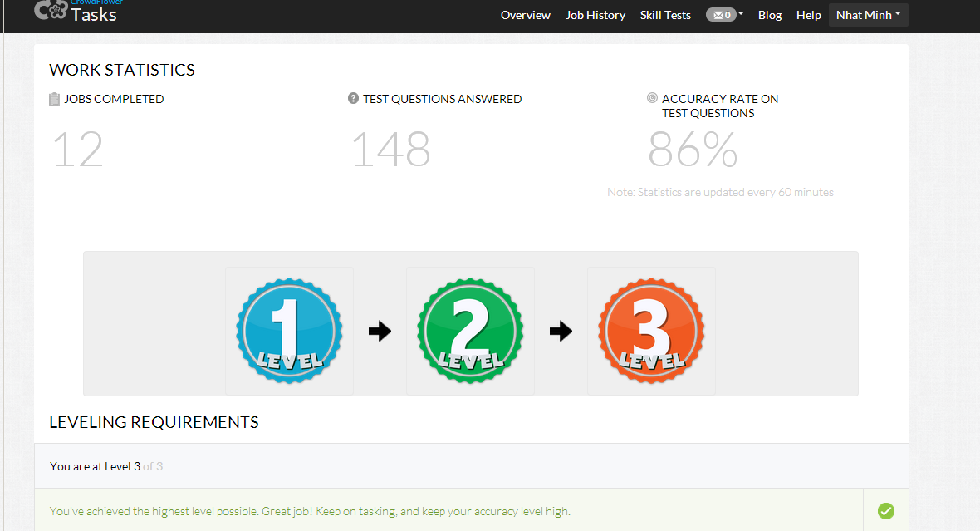Visit the Blog link

tap(769, 15)
